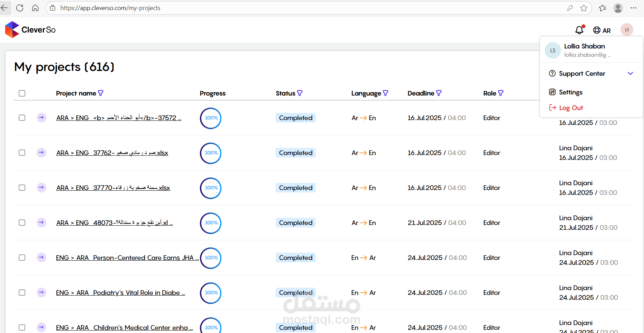Click 100% progress ring for 37762 project
The height and width of the screenshot is (333, 644).
(211, 153)
